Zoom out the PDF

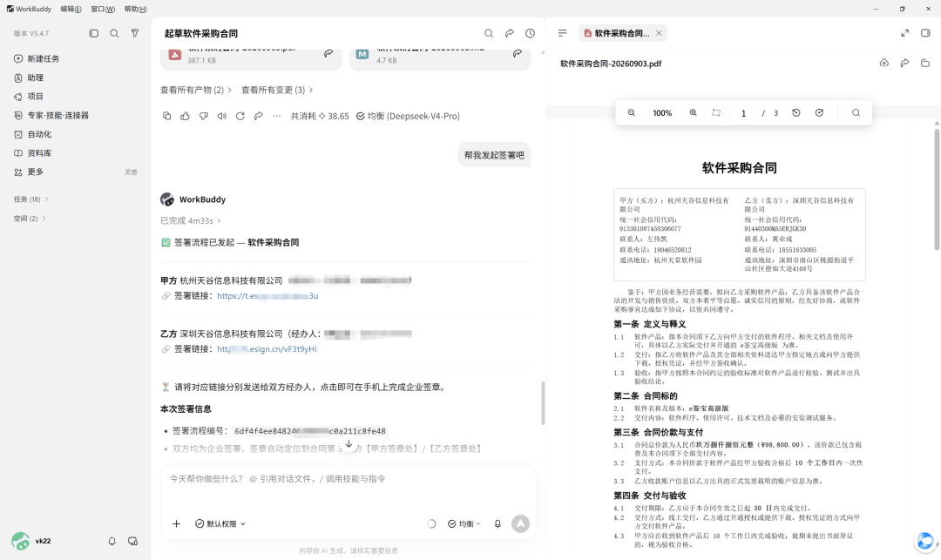click(x=632, y=112)
